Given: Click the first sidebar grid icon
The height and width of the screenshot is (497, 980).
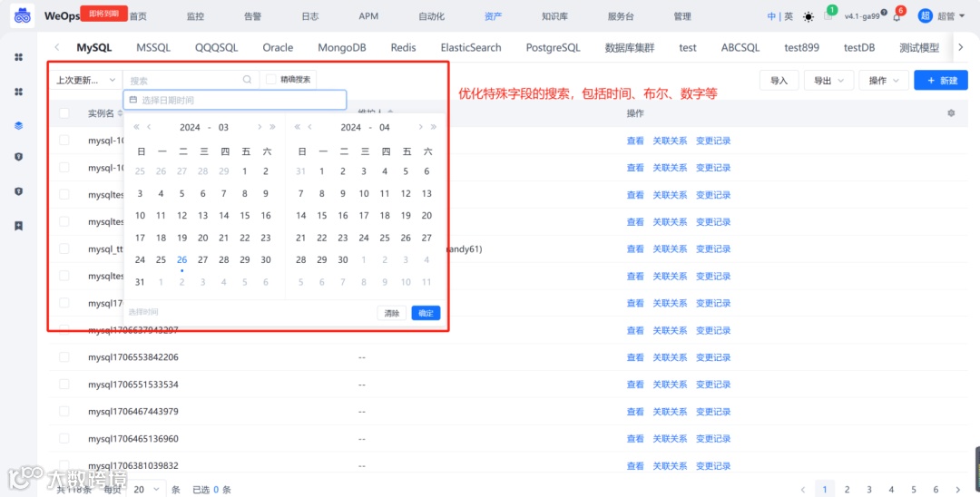Looking at the screenshot, I should 19,57.
